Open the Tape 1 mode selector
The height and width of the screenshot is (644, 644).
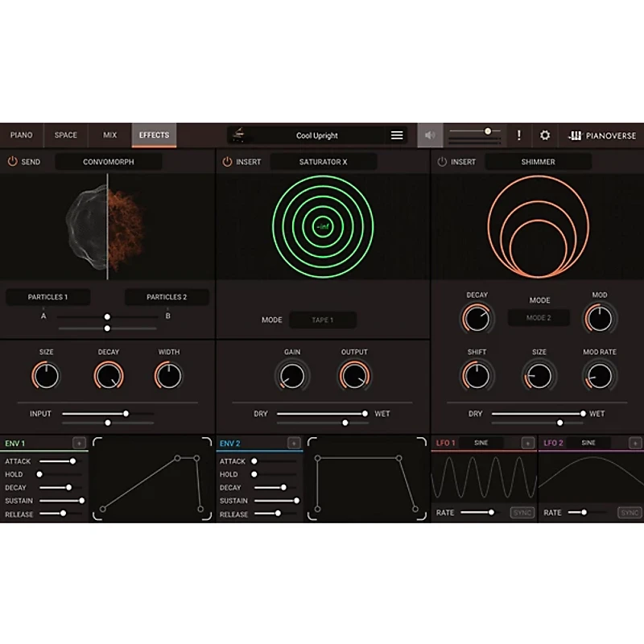point(323,320)
